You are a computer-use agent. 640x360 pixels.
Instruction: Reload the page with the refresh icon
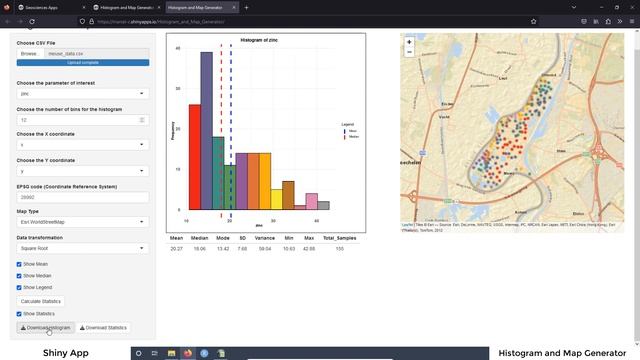(x=32, y=22)
